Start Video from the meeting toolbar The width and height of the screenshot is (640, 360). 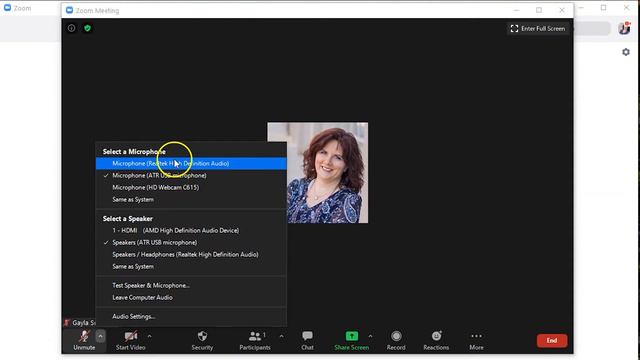(x=131, y=340)
